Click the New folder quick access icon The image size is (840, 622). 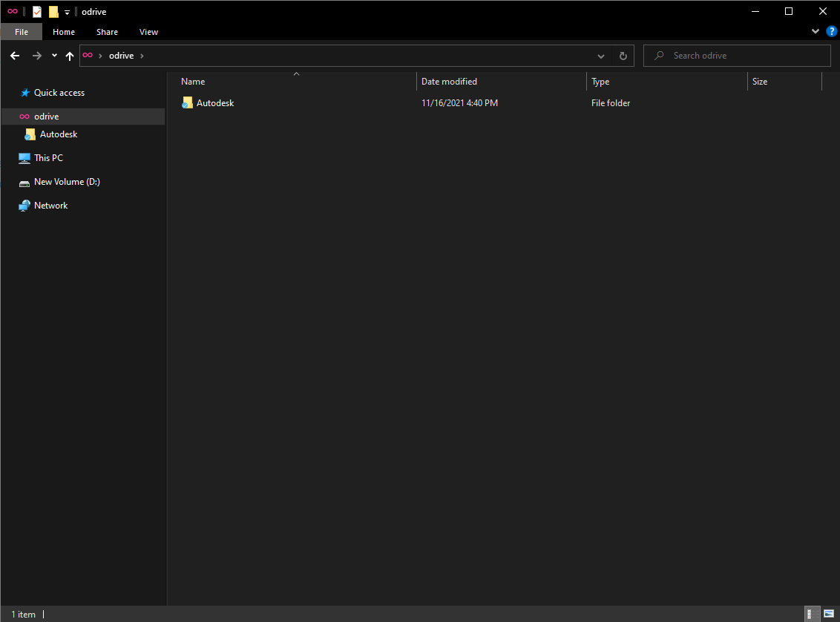(x=53, y=12)
